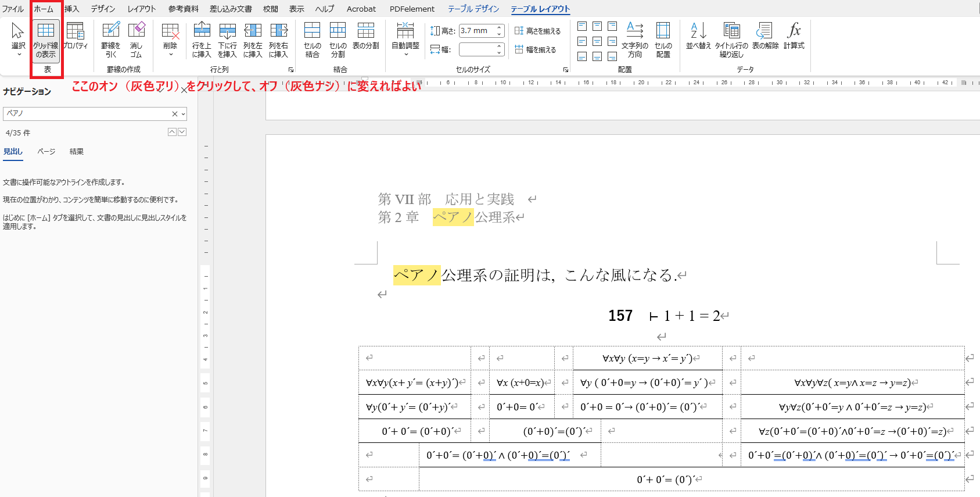Switch to the 挿入 tab
Viewport: 980px width, 497px height.
click(x=72, y=9)
